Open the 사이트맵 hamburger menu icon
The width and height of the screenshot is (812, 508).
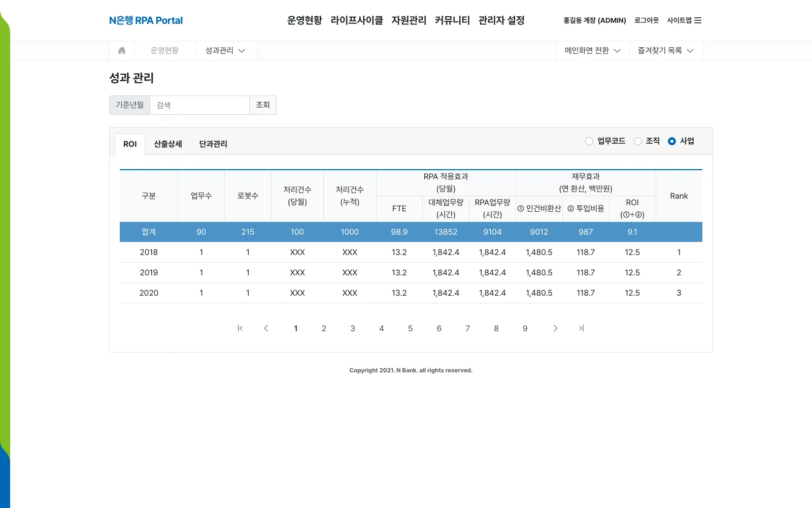pyautogui.click(x=698, y=20)
